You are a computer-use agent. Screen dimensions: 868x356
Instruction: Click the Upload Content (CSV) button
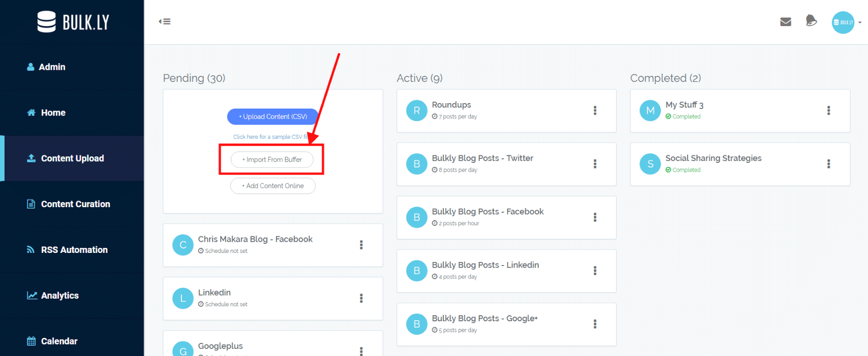(x=273, y=117)
